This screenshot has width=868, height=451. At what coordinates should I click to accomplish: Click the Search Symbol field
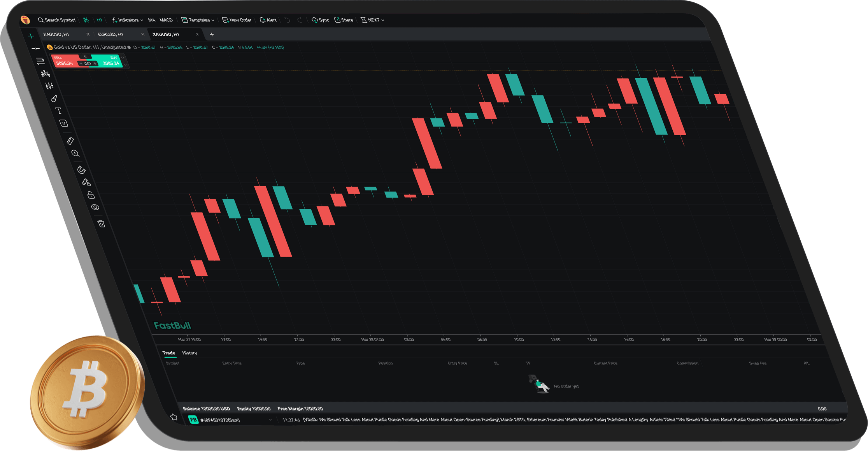pos(57,20)
